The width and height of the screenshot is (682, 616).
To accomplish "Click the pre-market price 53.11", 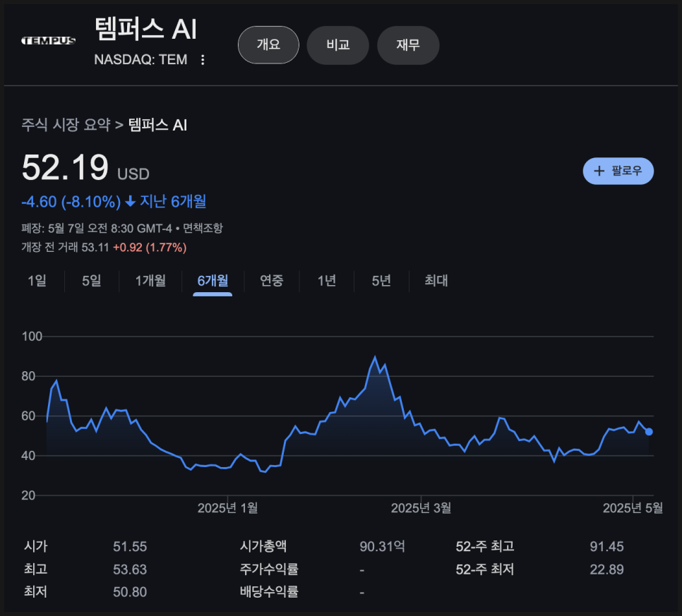I will (95, 248).
